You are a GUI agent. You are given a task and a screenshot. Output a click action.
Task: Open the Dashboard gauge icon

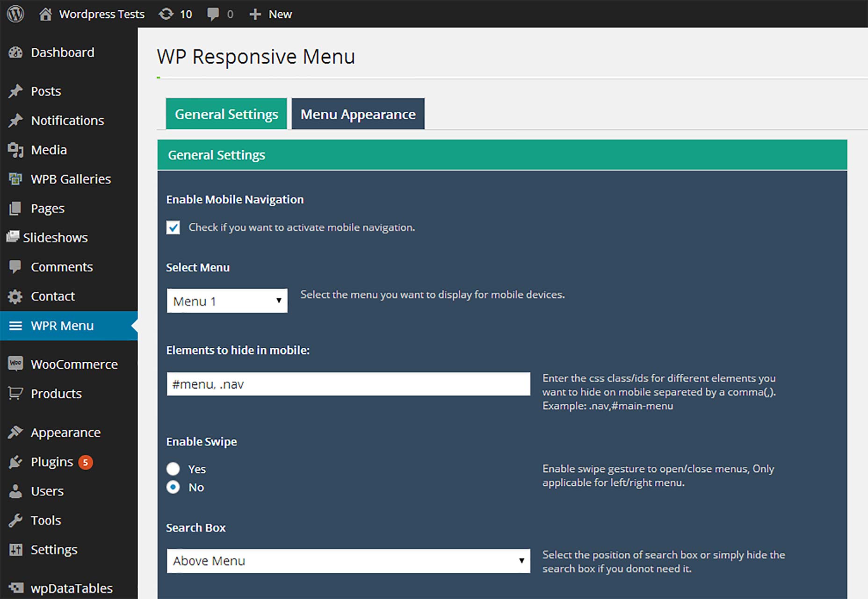click(15, 52)
